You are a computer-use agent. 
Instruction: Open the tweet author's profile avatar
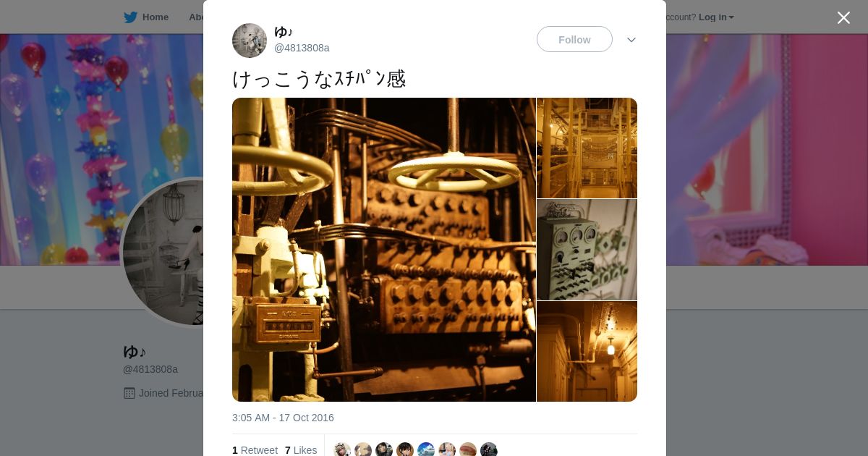(250, 41)
